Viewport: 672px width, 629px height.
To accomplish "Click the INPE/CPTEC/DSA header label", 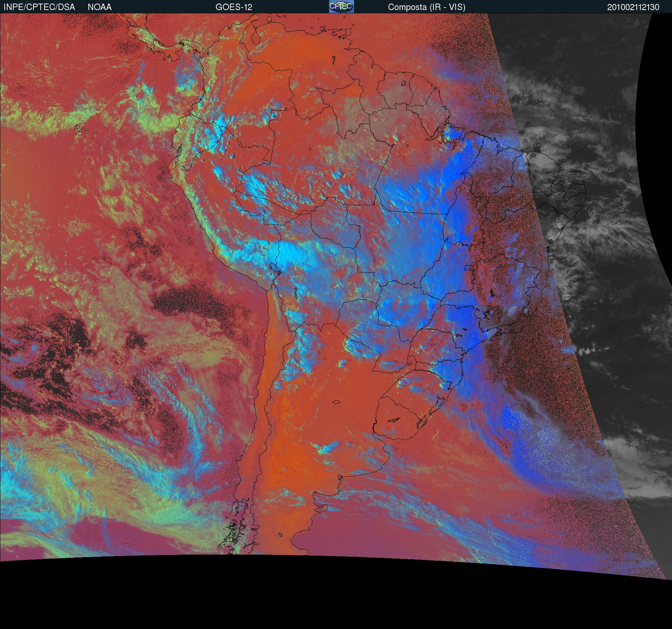I will coord(39,7).
